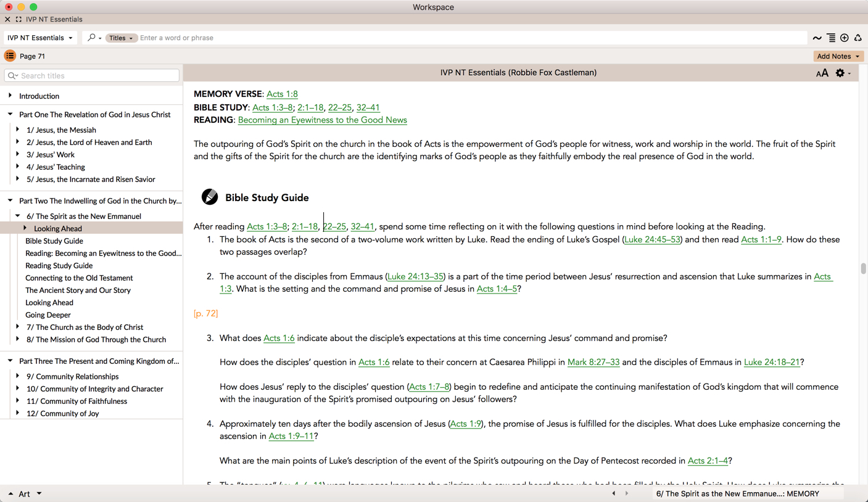This screenshot has width=868, height=502.
Task: Open the Mark 8:27–33 reference
Action: [x=593, y=362]
